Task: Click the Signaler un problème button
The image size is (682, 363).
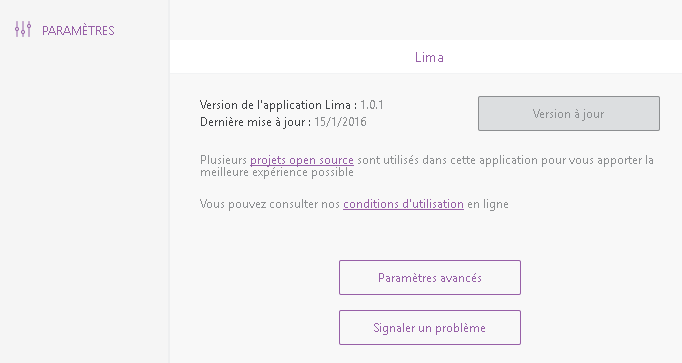Action: (430, 327)
